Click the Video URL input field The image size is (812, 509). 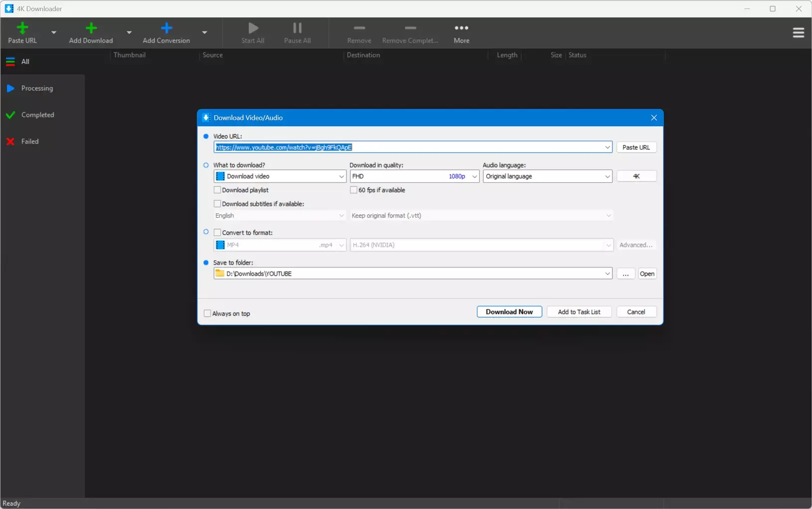409,147
